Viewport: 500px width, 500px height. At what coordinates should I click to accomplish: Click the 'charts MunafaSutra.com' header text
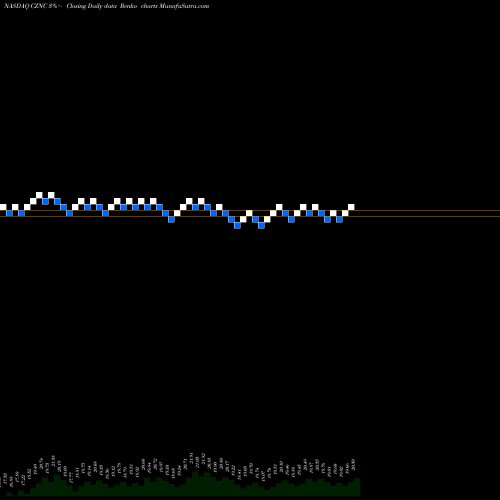[x=175, y=6]
